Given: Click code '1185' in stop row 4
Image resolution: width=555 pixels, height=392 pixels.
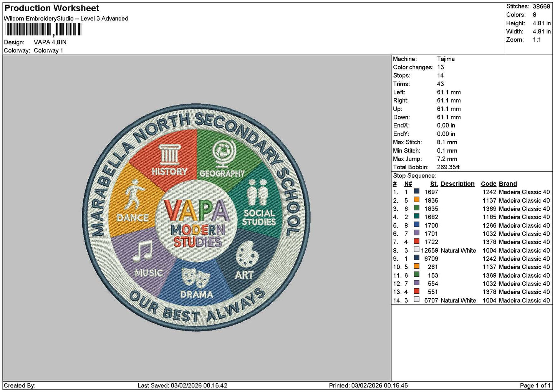Looking at the screenshot, I should 489,217.
